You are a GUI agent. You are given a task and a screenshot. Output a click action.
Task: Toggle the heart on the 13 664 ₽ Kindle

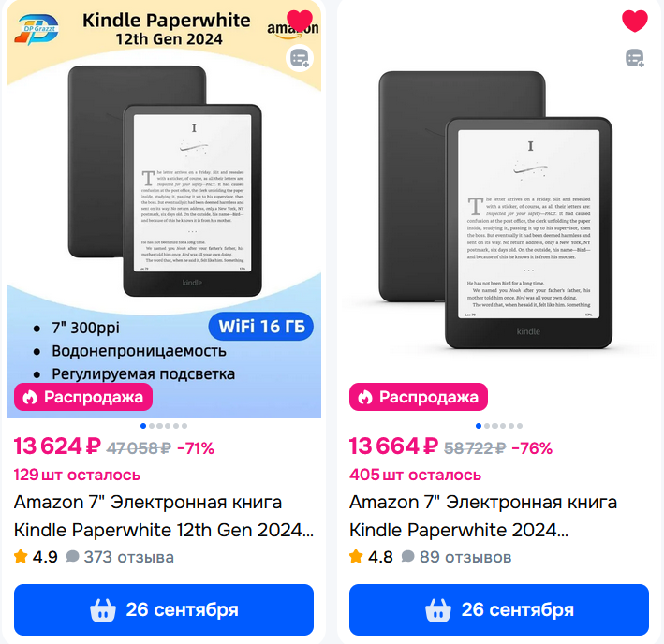634,21
